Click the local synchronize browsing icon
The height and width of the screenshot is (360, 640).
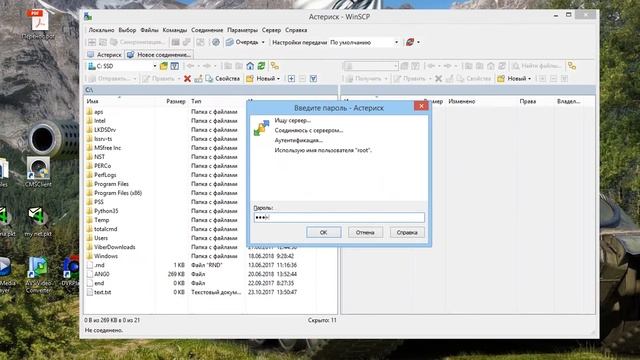point(275,66)
